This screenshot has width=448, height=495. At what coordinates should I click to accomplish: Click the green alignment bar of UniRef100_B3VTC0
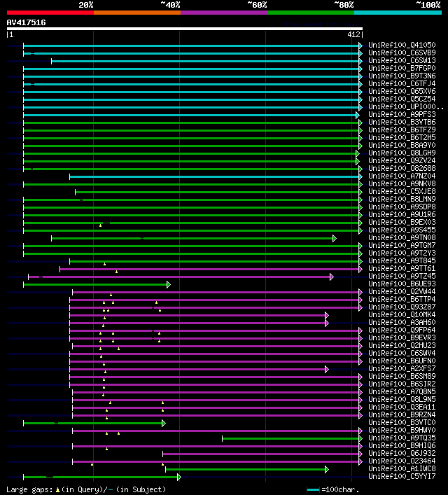tap(94, 424)
